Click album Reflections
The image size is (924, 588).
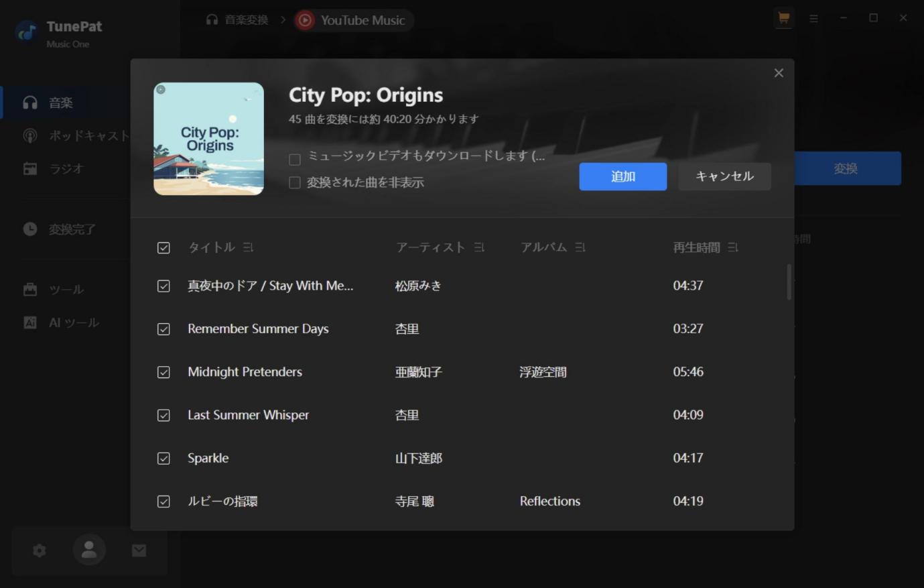(x=549, y=501)
